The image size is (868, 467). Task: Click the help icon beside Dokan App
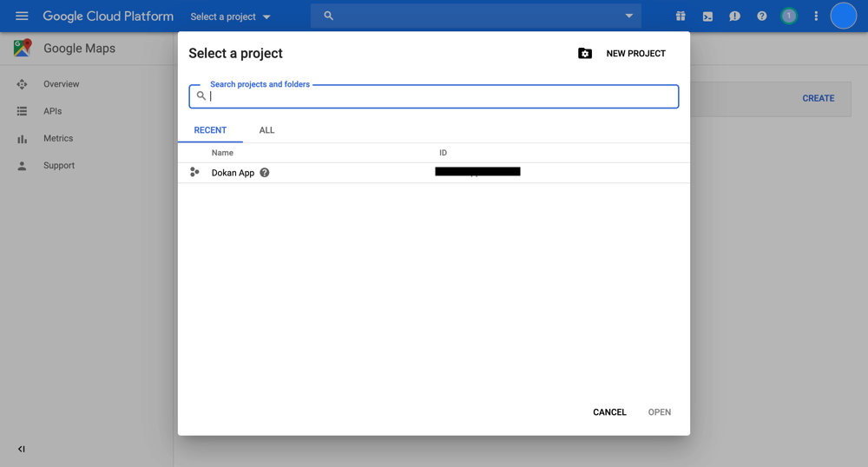[x=265, y=173]
